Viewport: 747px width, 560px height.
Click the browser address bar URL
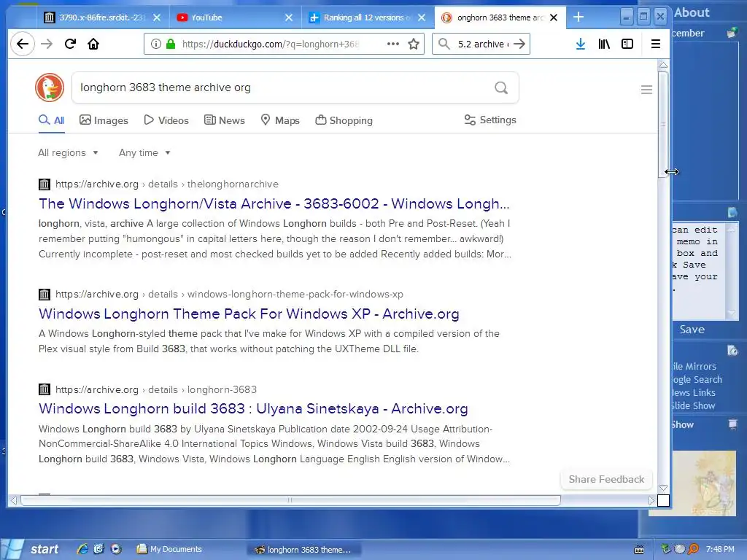click(x=270, y=44)
